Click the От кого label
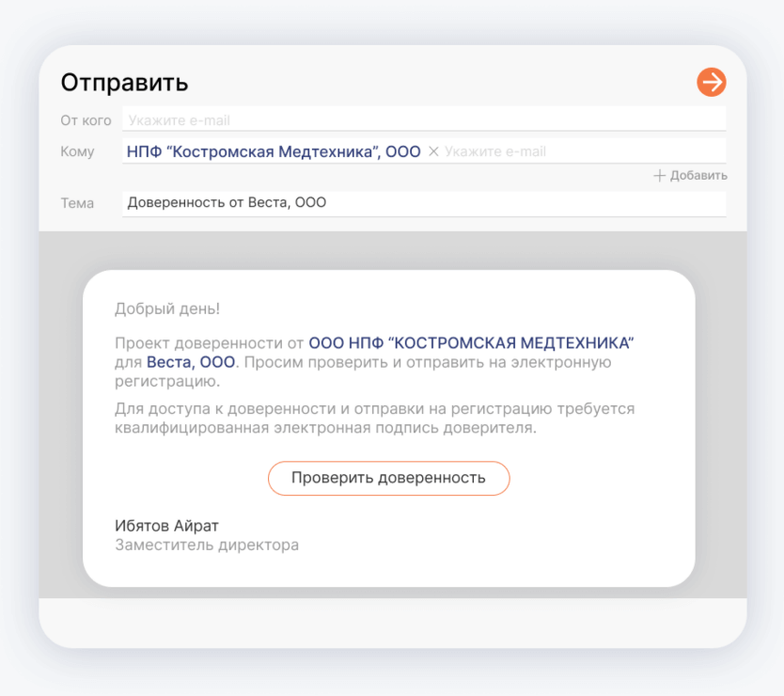Screen dimensions: 784x696 [x=86, y=120]
